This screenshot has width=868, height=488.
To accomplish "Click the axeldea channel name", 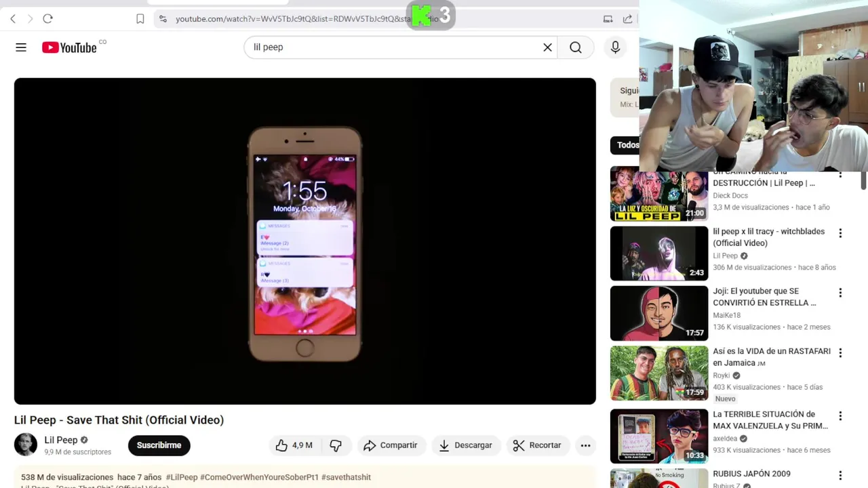I will click(725, 439).
